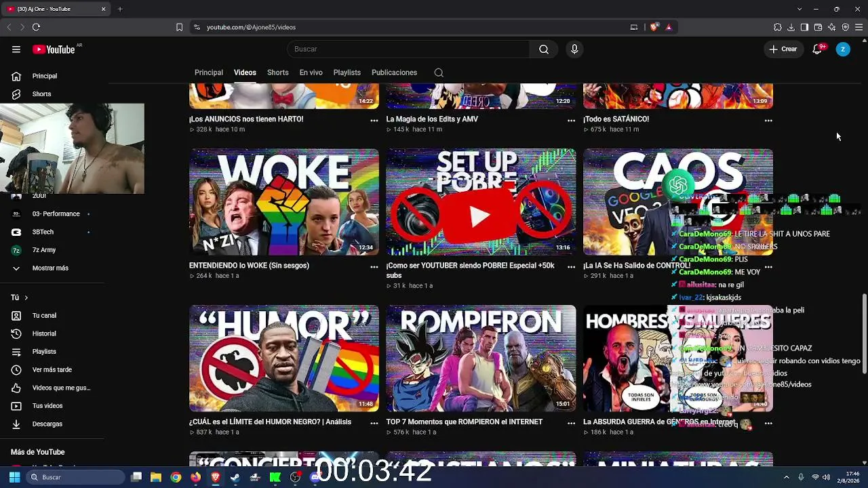Open the Playlists channel tab
868x488 pixels.
(x=347, y=73)
